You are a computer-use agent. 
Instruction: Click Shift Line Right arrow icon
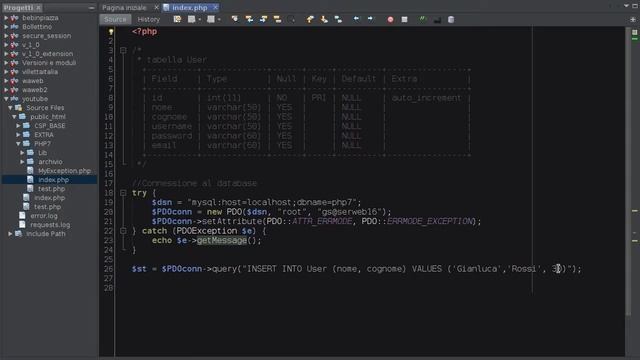[370, 19]
